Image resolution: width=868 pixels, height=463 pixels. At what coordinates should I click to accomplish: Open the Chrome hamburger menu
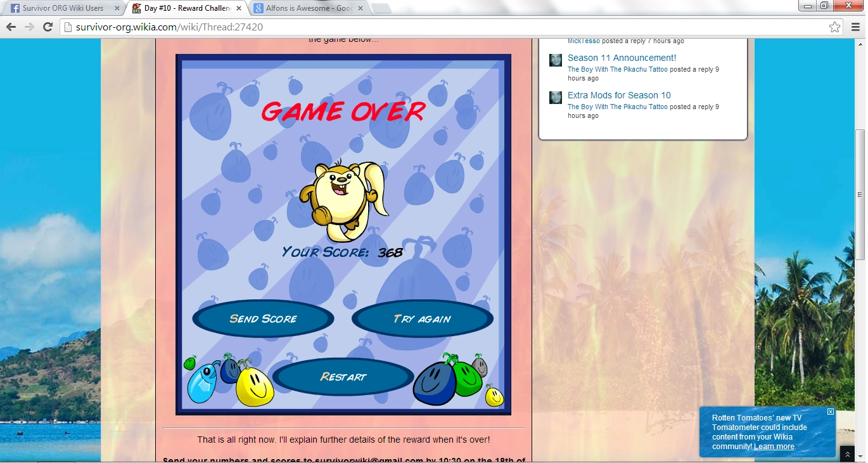855,27
